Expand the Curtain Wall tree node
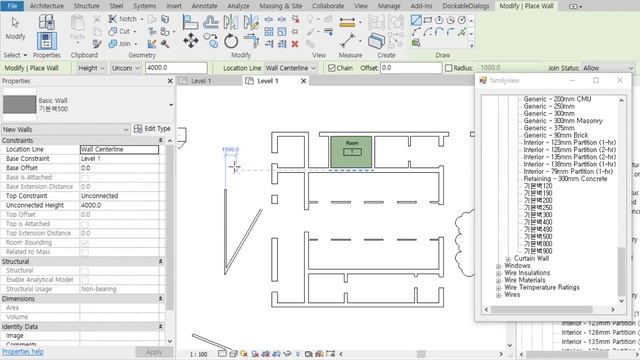Image resolution: width=640 pixels, height=360 pixels. (508, 259)
